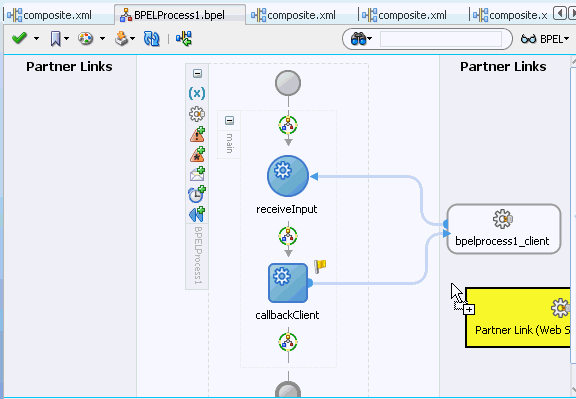Click the drop target below callbackClient

tap(288, 342)
